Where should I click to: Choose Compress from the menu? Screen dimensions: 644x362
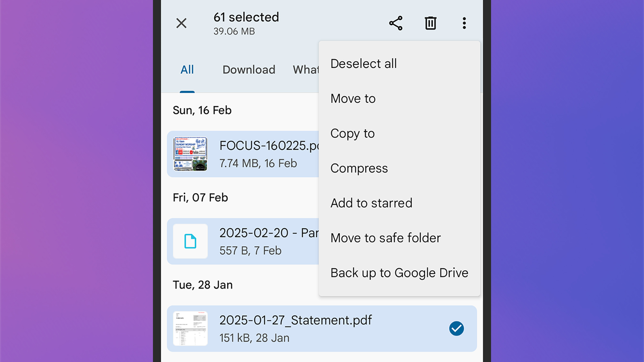click(359, 168)
